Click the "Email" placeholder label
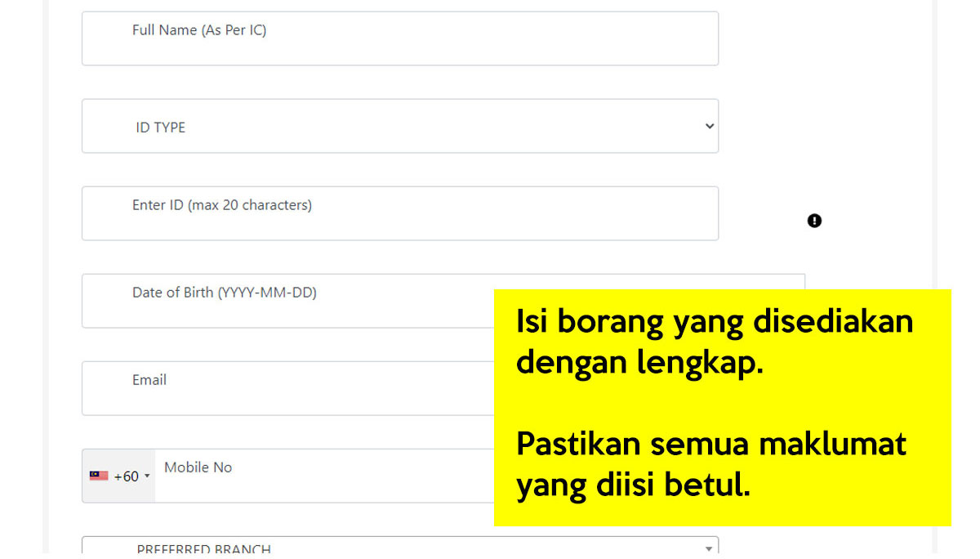The image size is (980, 559). click(149, 380)
